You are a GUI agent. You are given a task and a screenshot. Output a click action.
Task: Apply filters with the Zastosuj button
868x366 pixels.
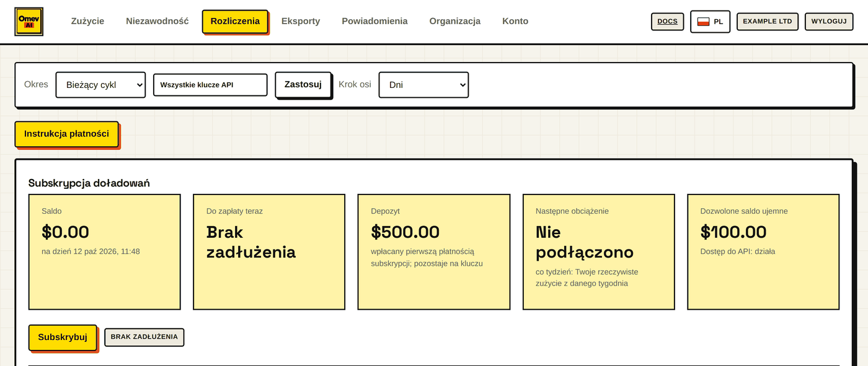pyautogui.click(x=303, y=84)
